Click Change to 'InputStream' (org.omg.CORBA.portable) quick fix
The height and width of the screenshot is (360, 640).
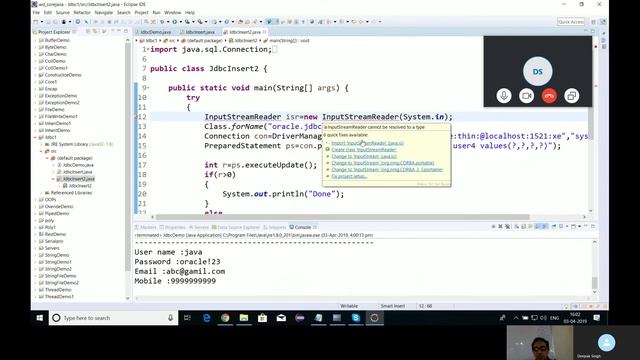tap(383, 163)
